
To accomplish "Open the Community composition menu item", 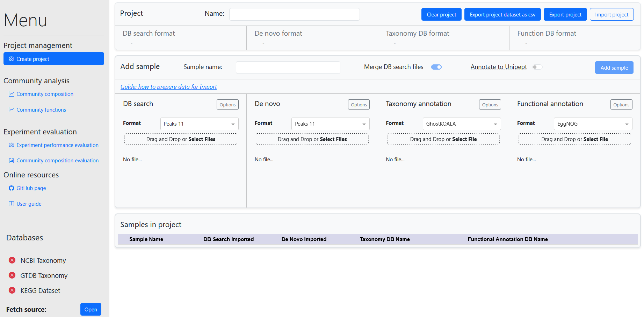I will pyautogui.click(x=45, y=94).
